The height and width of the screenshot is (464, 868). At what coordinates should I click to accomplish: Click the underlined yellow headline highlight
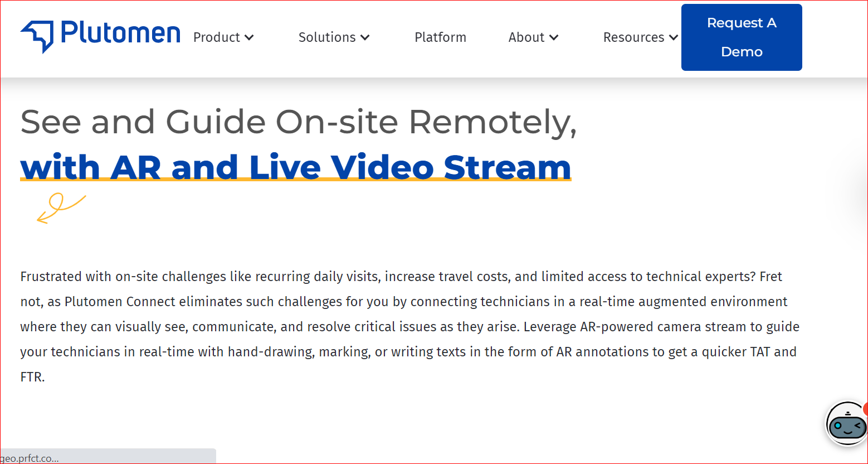(295, 180)
